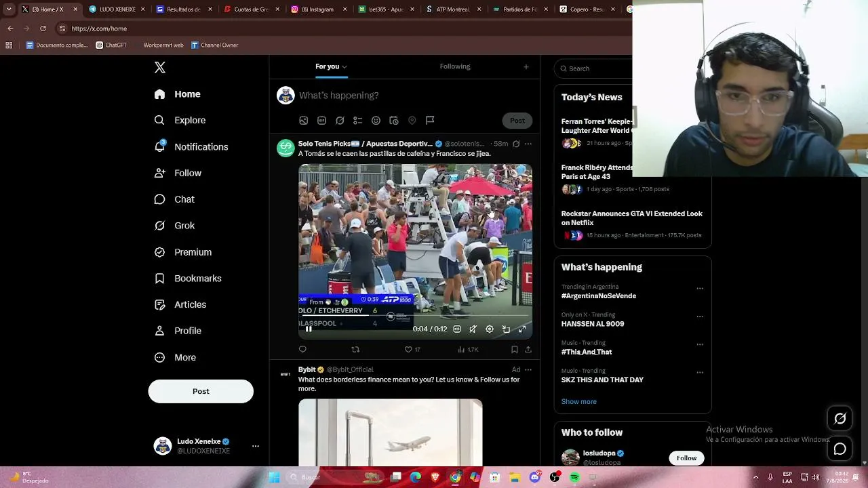Open the emoji picker in the composer

[376, 121]
